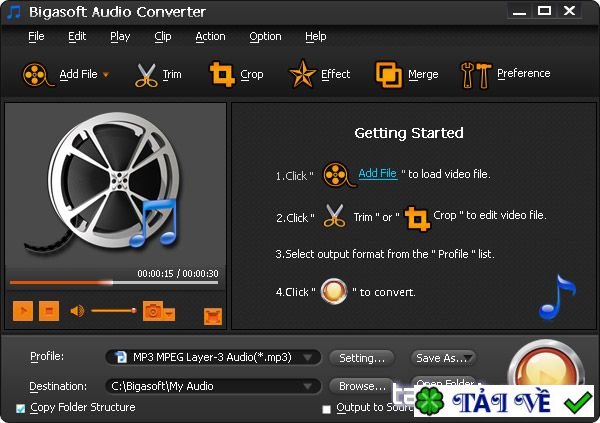Click the convert button icon in step 4
Viewport: 600px width, 423px height.
click(x=334, y=291)
